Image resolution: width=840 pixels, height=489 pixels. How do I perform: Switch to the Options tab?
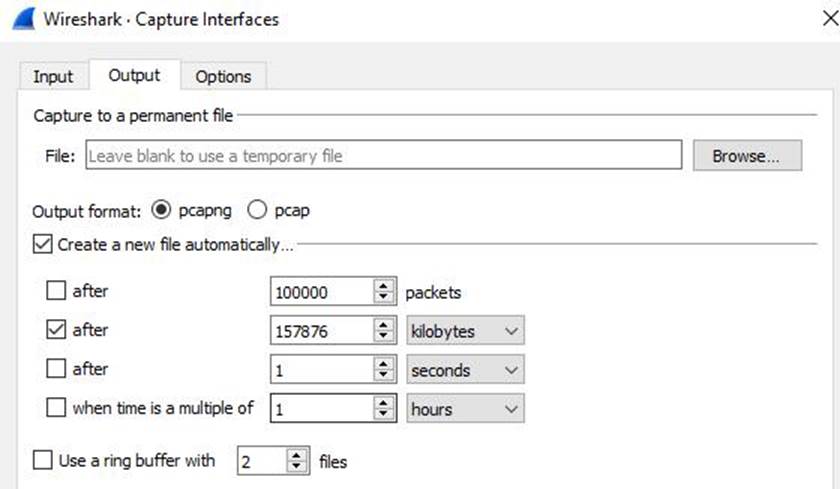pos(223,76)
